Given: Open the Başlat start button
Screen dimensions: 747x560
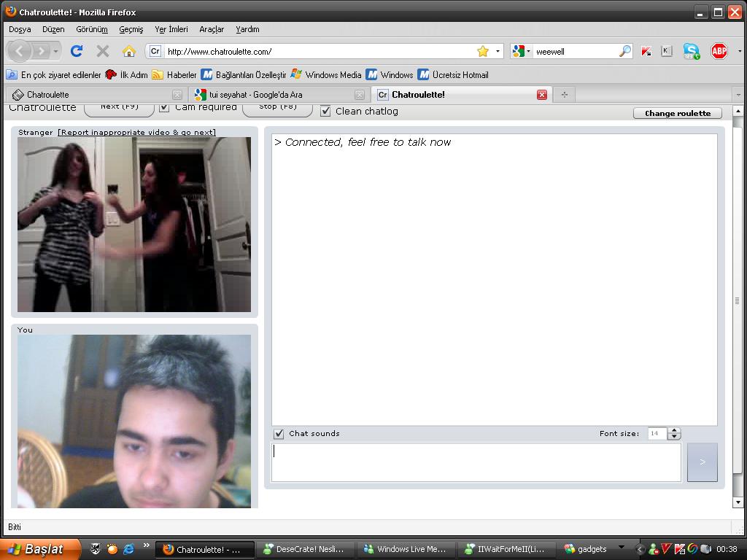Looking at the screenshot, I should click(x=40, y=549).
